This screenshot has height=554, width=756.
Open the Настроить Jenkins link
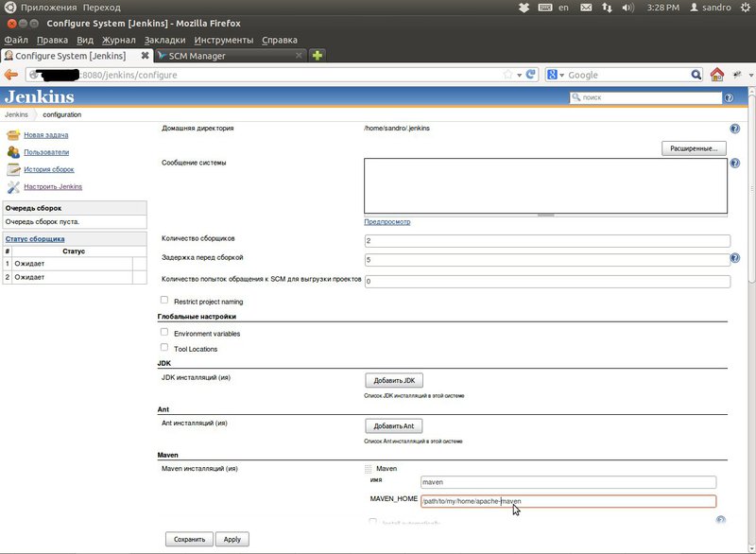[x=53, y=186]
